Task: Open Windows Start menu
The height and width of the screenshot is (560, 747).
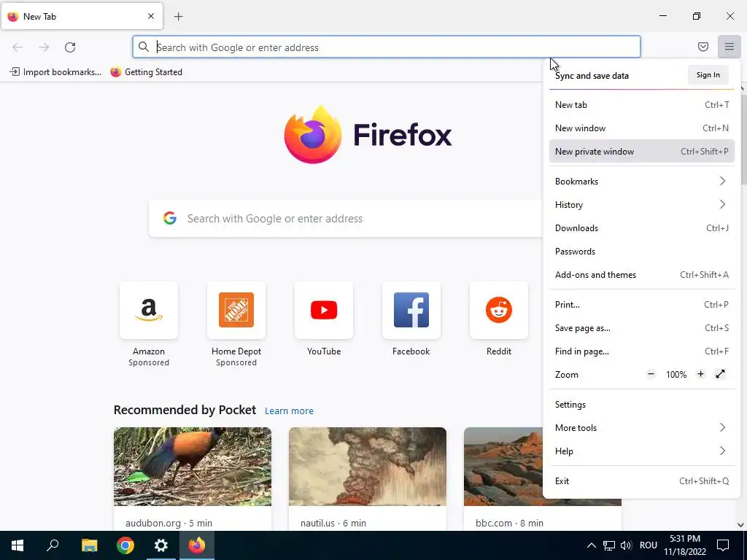Action: [x=18, y=545]
